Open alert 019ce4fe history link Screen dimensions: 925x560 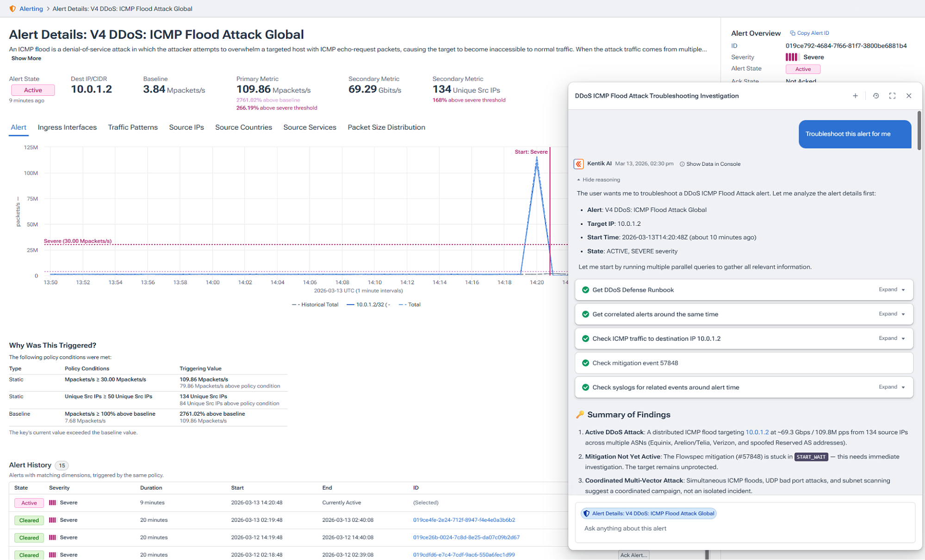(464, 520)
